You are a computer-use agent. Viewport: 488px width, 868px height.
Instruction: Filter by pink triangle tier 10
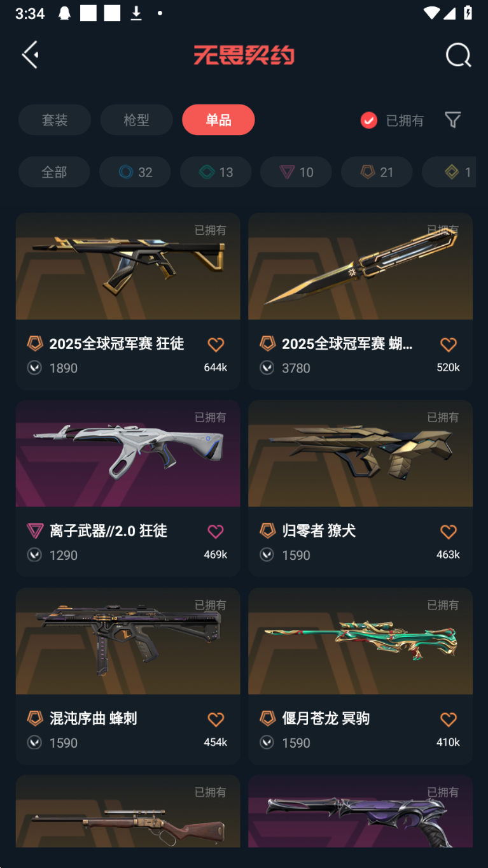pyautogui.click(x=296, y=172)
